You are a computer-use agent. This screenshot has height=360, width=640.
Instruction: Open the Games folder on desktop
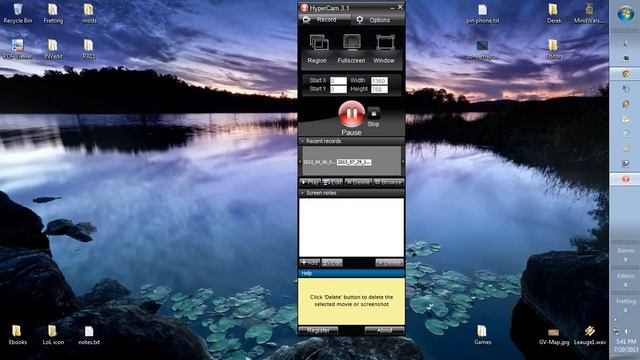pyautogui.click(x=482, y=335)
